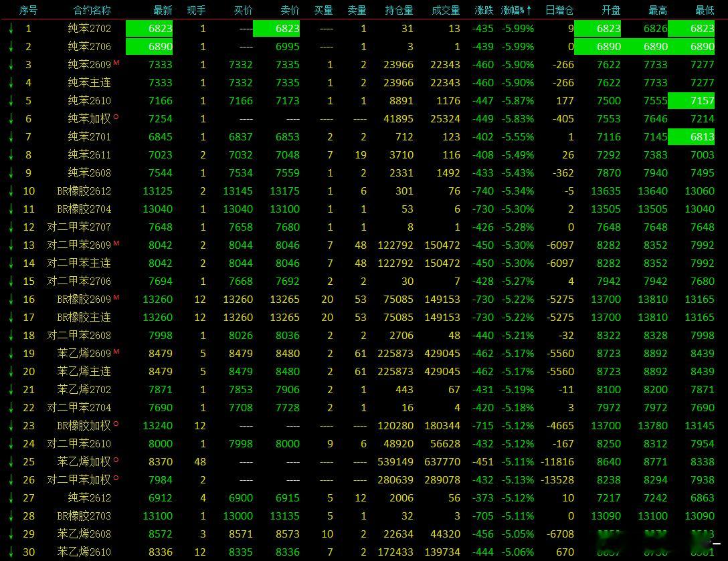Click highlighted lowest price 7157 of 纯苯2610
728x561 pixels.
[x=691, y=101]
